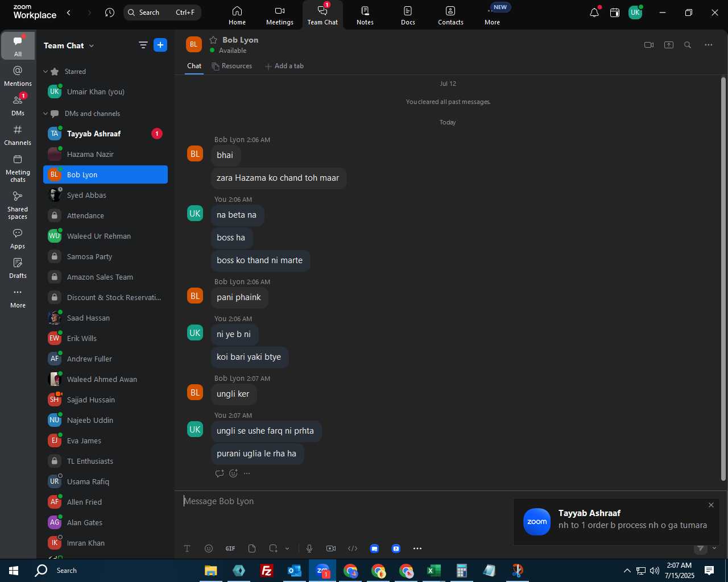Open the Team Chat header dropdown
The width and height of the screenshot is (728, 582).
92,46
